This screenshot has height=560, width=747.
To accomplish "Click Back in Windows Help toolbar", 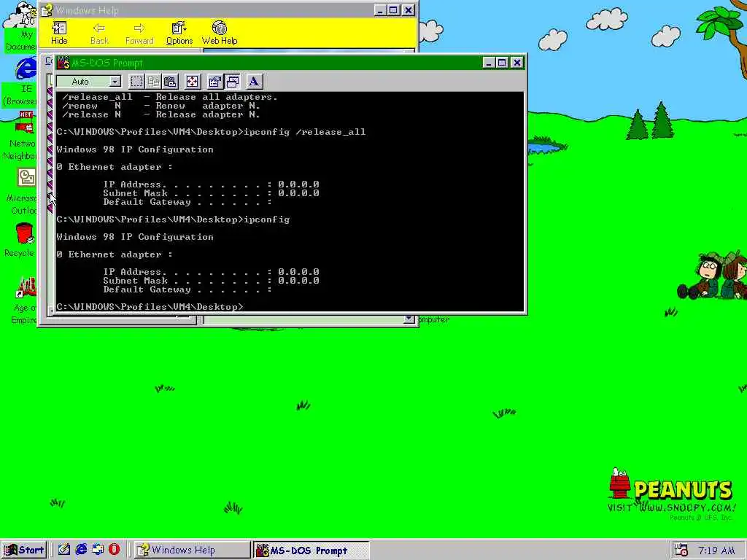I will (99, 34).
